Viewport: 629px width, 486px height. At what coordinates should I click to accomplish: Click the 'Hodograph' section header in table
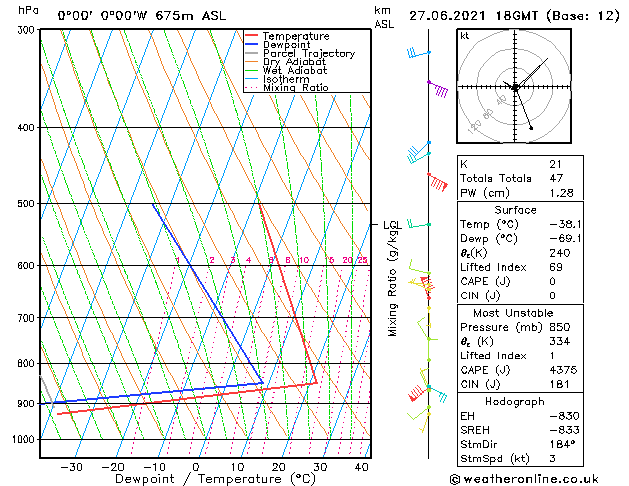click(515, 402)
